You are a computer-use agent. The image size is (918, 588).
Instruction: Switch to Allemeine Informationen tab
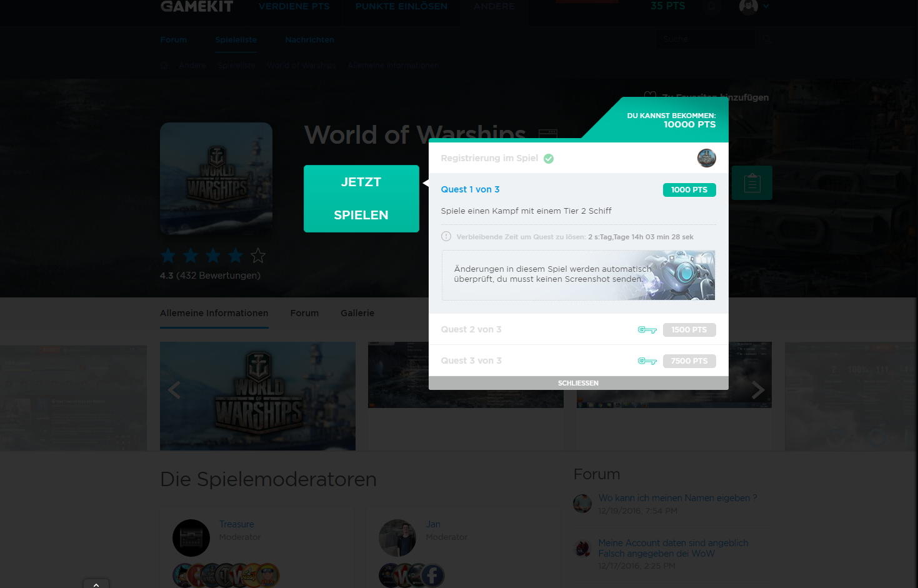click(x=214, y=313)
